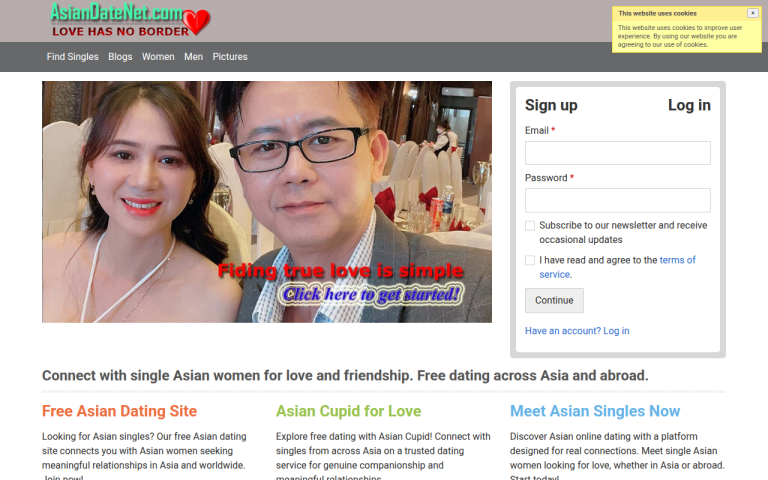Open the terms of service link
The height and width of the screenshot is (480, 768).
[x=677, y=260]
